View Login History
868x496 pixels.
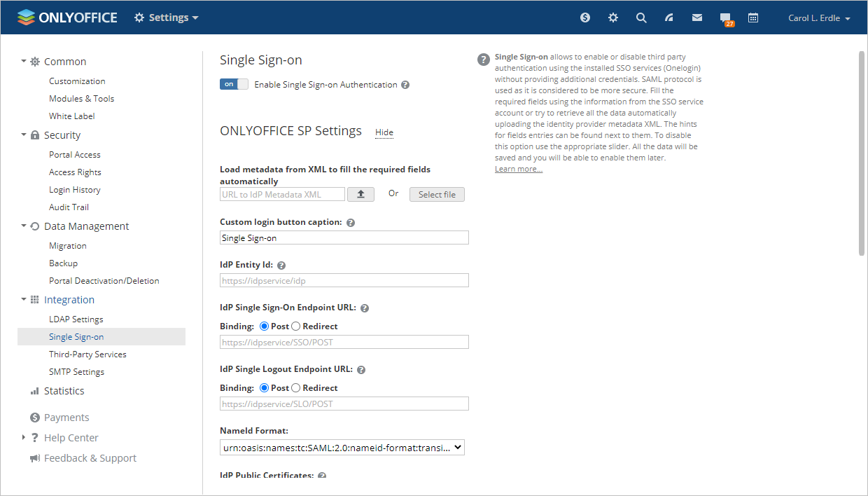(75, 190)
